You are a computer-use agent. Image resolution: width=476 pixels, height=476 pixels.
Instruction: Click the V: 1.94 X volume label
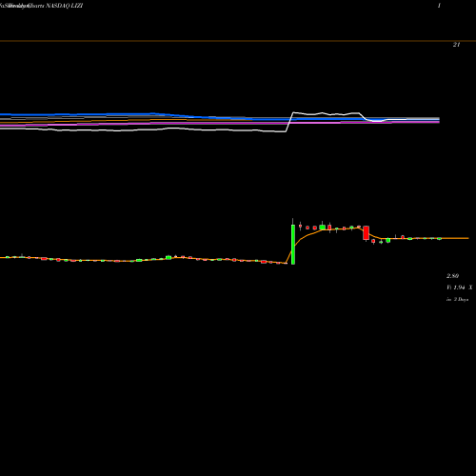460,288
